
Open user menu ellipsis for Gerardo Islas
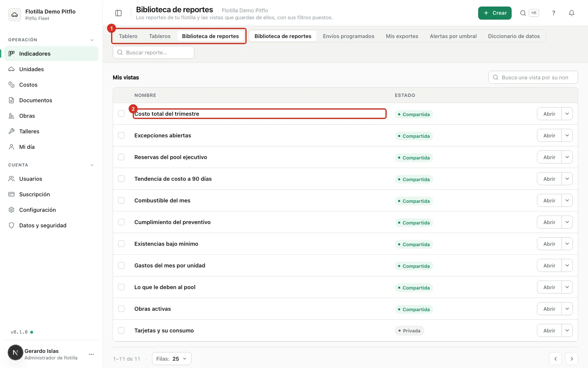coord(91,354)
